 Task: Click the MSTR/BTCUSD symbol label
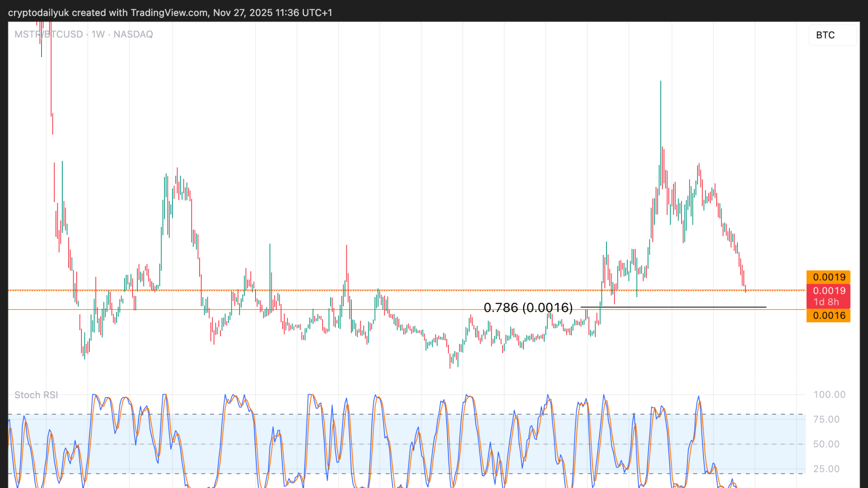(x=48, y=34)
